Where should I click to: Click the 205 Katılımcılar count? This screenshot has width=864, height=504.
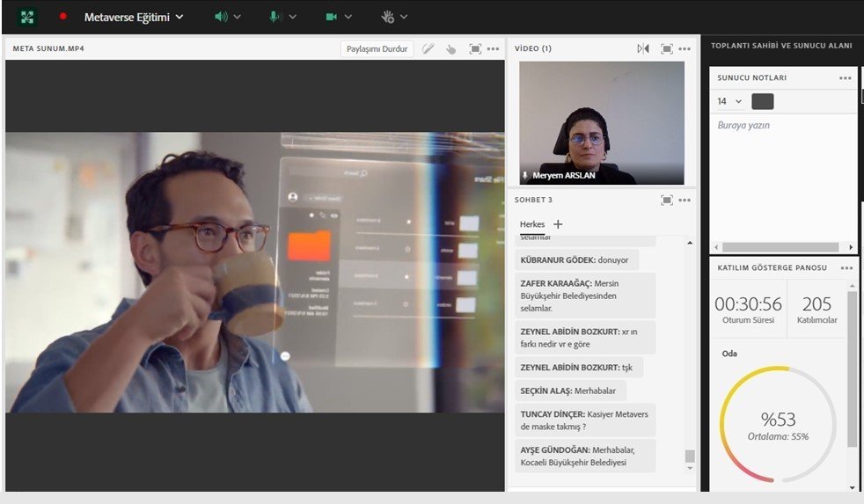click(816, 304)
